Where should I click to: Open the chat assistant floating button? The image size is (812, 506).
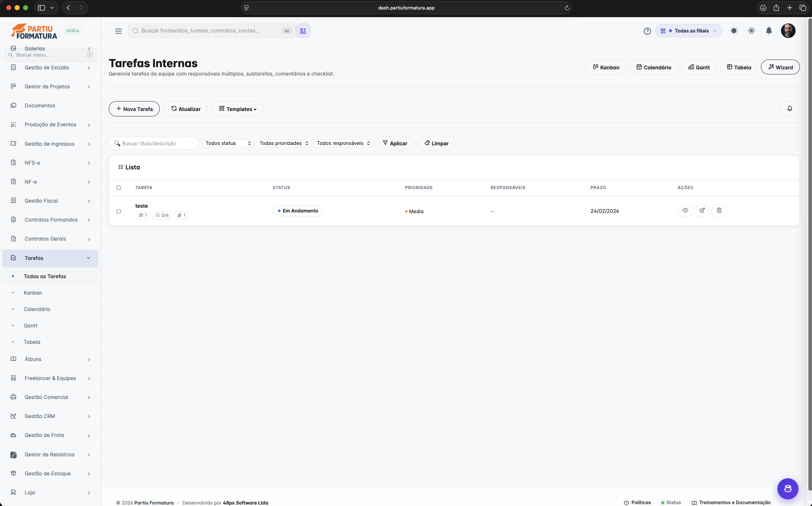click(x=788, y=488)
